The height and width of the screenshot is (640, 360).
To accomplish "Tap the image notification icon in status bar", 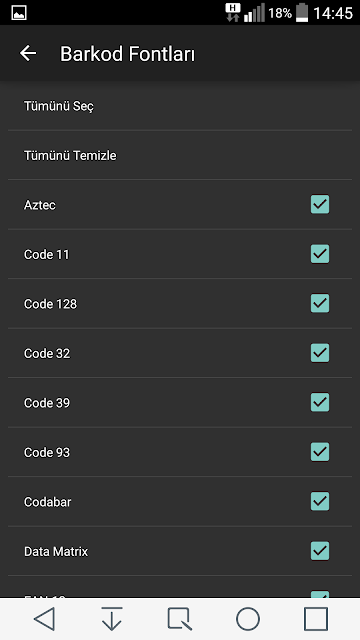I will [19, 13].
